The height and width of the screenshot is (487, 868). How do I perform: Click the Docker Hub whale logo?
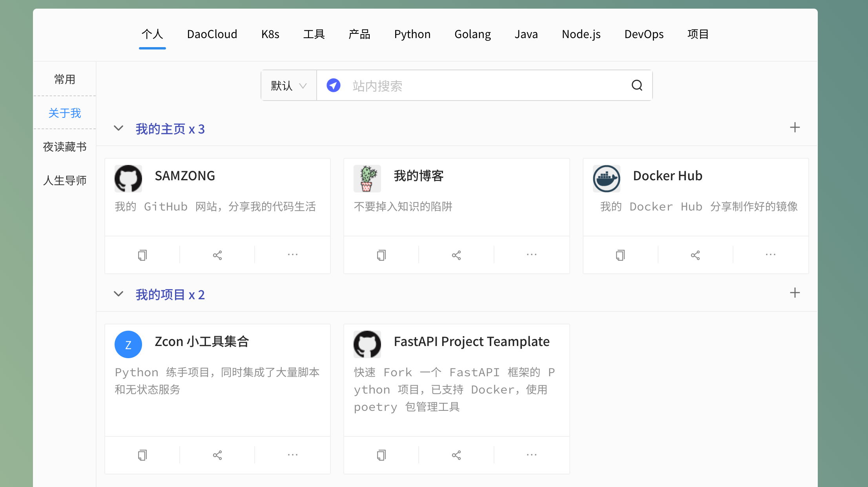coord(606,179)
